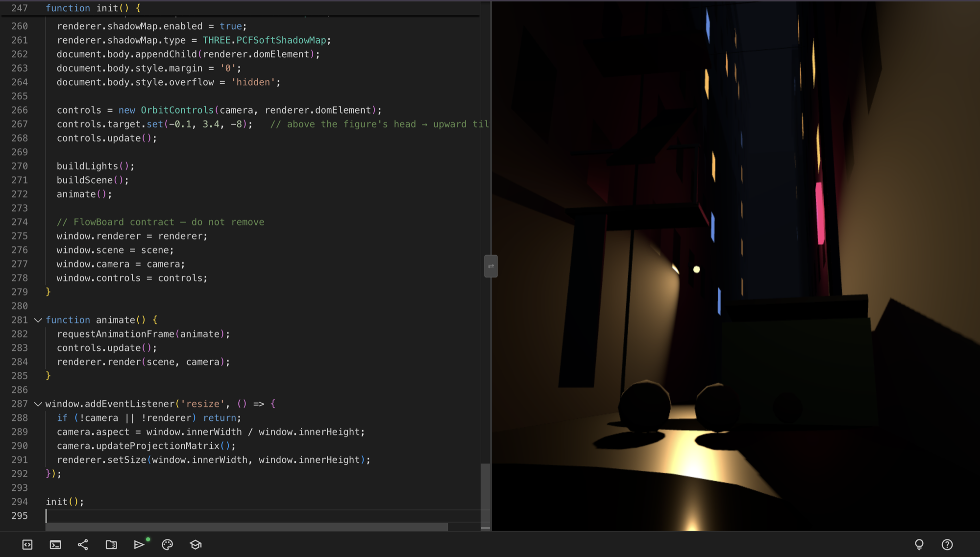Click 'init();' on line 294

tap(65, 502)
